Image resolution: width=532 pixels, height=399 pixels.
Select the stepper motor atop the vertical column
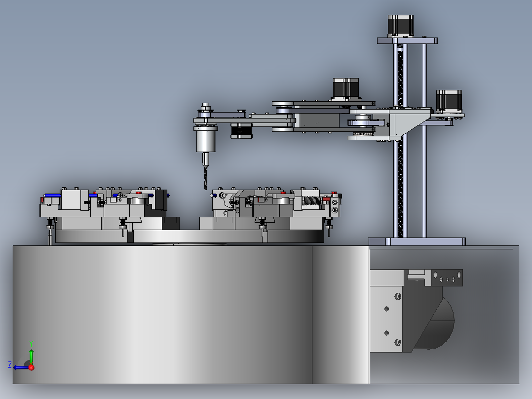(401, 26)
